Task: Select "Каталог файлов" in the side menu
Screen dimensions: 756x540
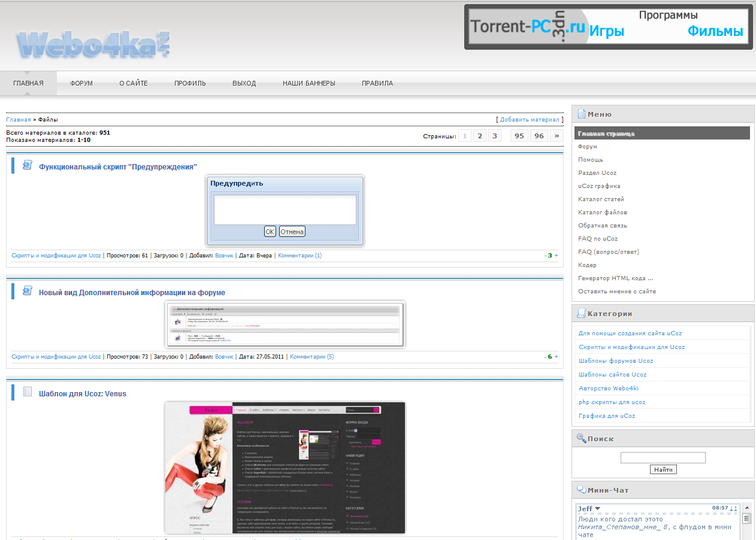Action: pos(603,213)
